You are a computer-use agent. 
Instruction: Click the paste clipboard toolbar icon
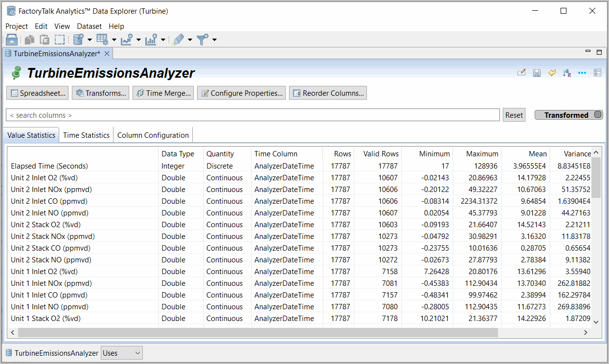pyautogui.click(x=45, y=40)
